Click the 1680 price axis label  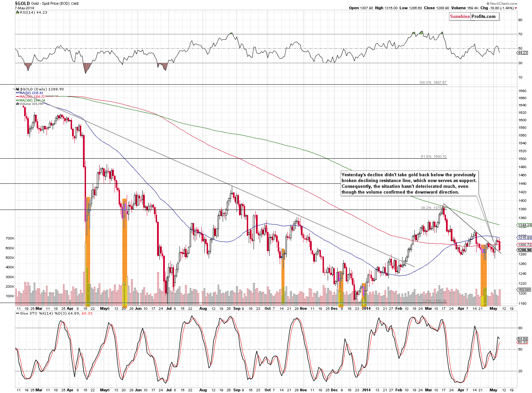point(522,91)
